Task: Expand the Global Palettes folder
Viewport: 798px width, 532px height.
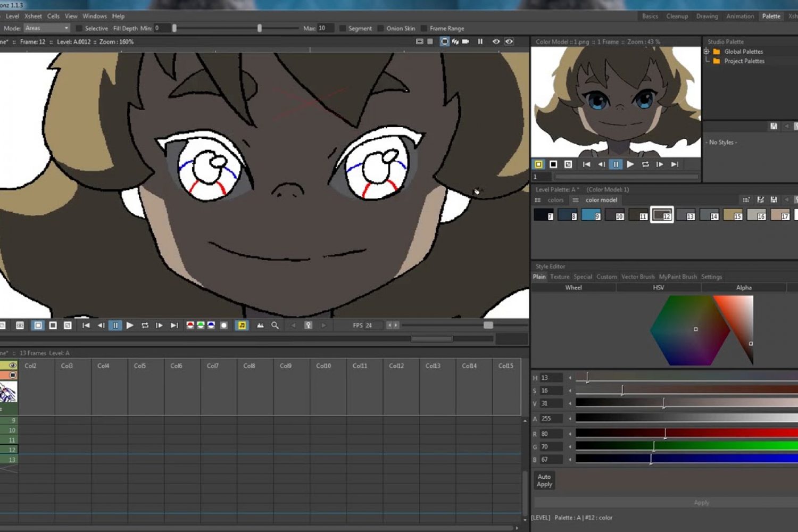Action: [706, 52]
